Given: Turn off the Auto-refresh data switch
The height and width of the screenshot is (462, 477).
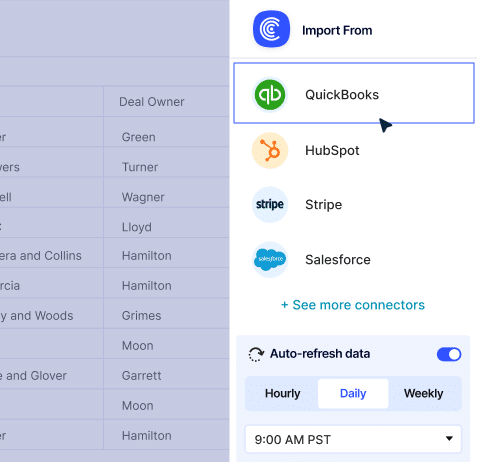Looking at the screenshot, I should 449,354.
